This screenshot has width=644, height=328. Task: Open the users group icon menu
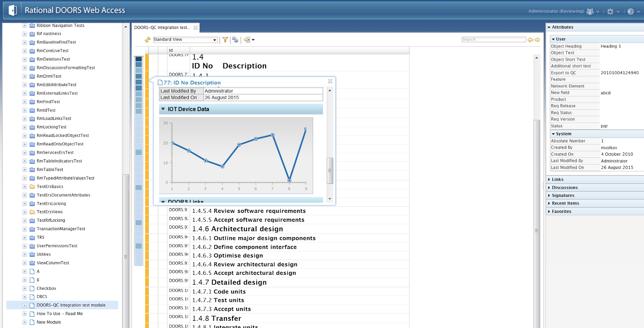[x=590, y=11]
